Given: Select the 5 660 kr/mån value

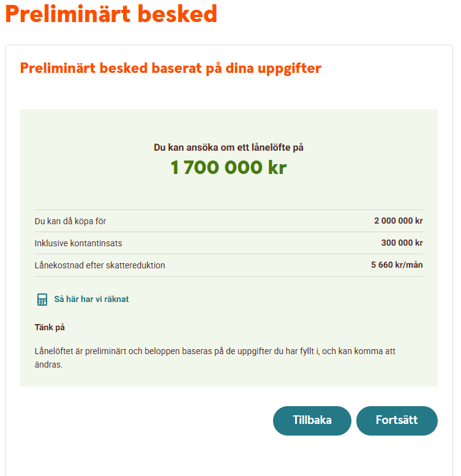Looking at the screenshot, I should [397, 265].
